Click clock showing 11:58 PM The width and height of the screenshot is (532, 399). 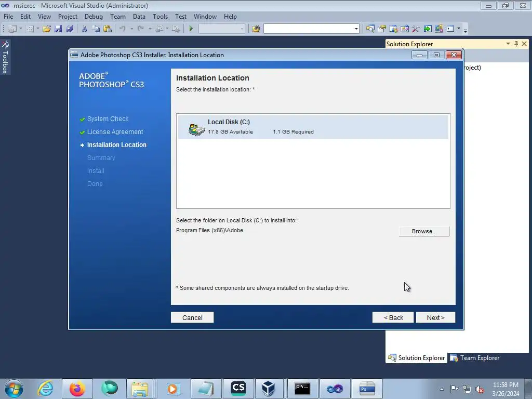click(505, 385)
